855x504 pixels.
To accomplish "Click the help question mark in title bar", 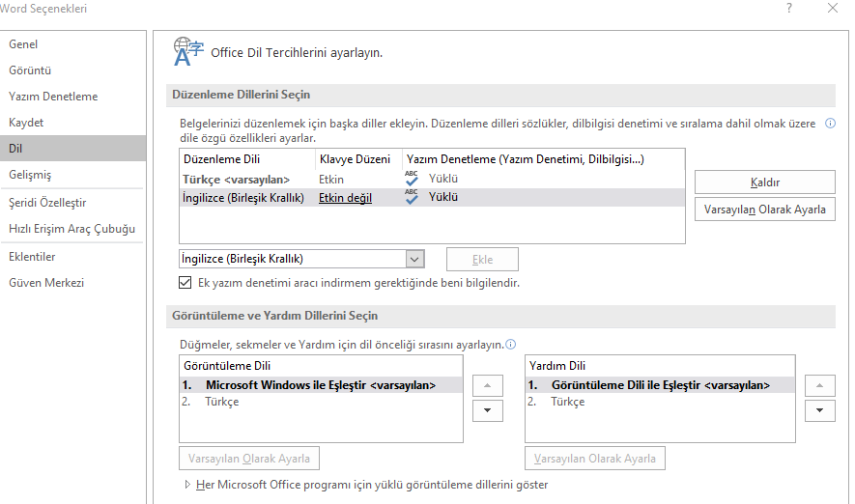I will pyautogui.click(x=789, y=9).
